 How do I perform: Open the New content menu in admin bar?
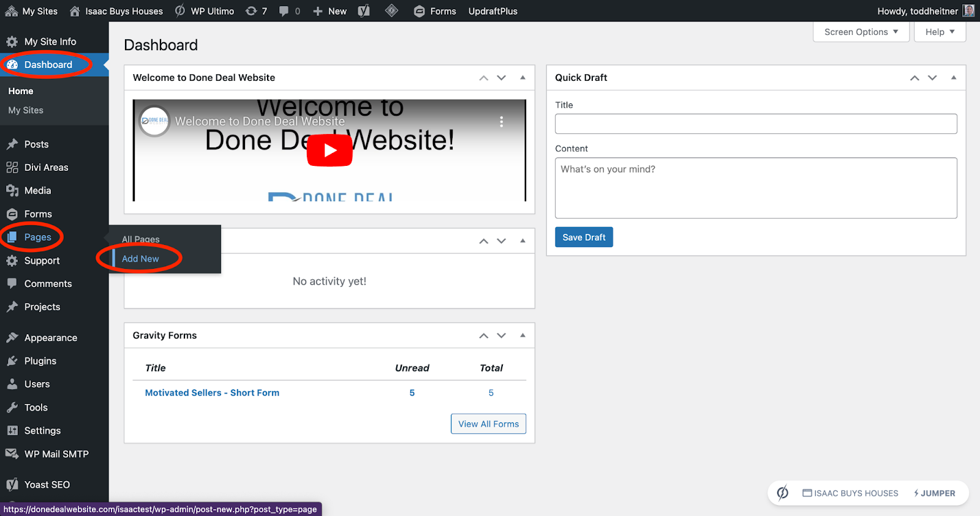pos(330,11)
